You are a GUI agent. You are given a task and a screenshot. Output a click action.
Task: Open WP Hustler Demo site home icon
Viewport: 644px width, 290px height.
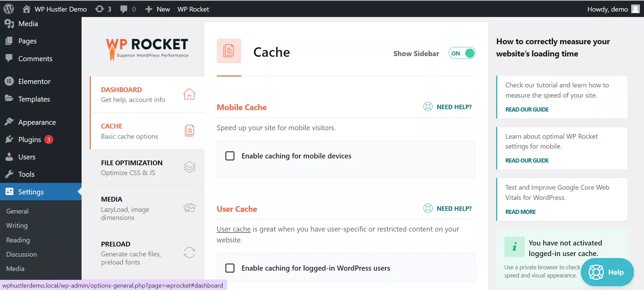coord(27,9)
